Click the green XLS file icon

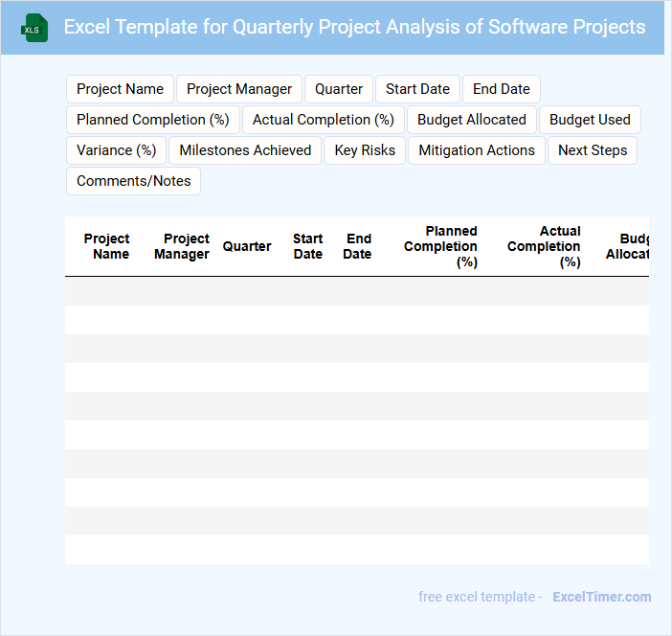[34, 28]
